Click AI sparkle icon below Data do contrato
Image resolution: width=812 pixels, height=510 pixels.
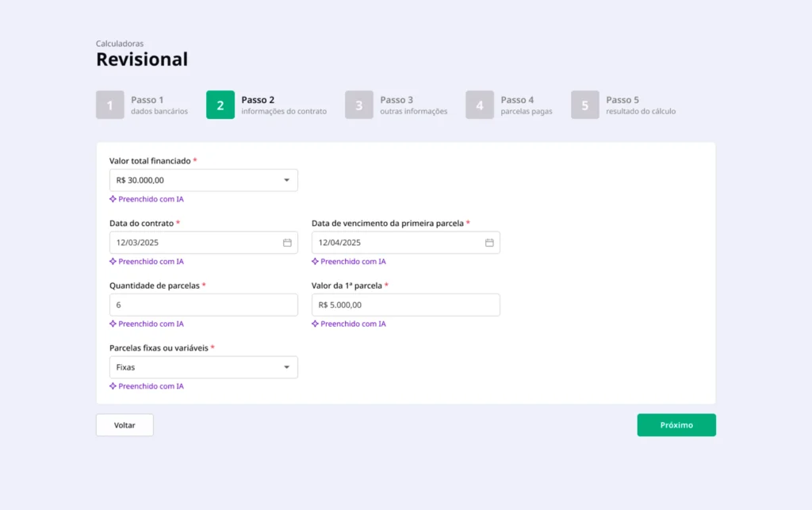coord(113,262)
